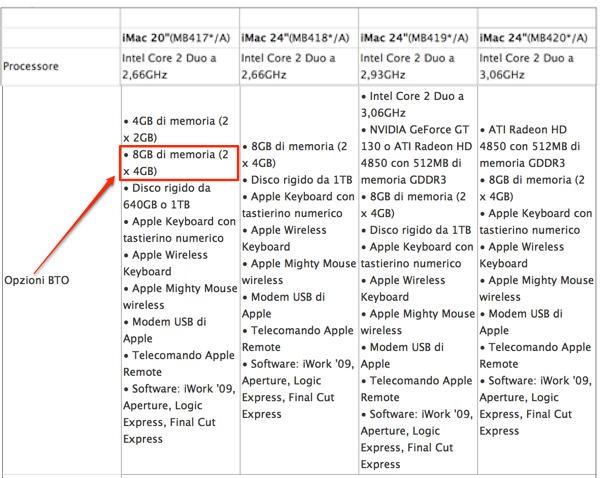Select Apple Mighty Mouse wireless under MB417
600x478 pixels.
pyautogui.click(x=180, y=297)
